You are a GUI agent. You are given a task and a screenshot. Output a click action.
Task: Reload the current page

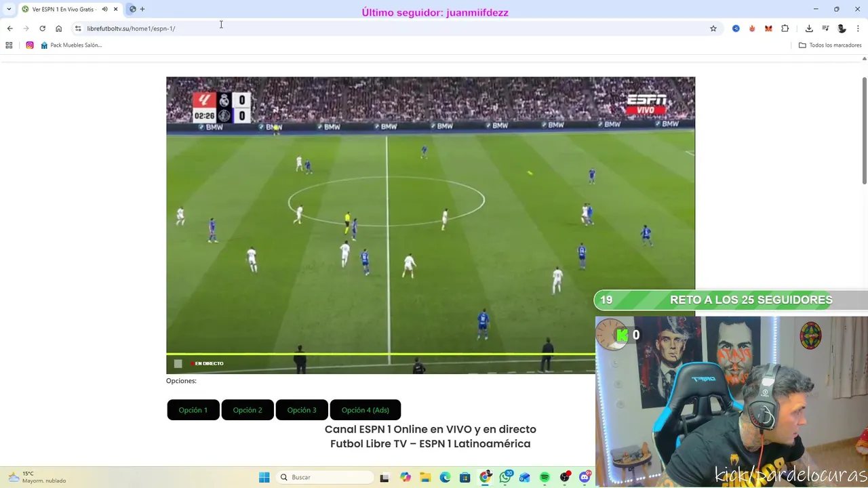42,28
